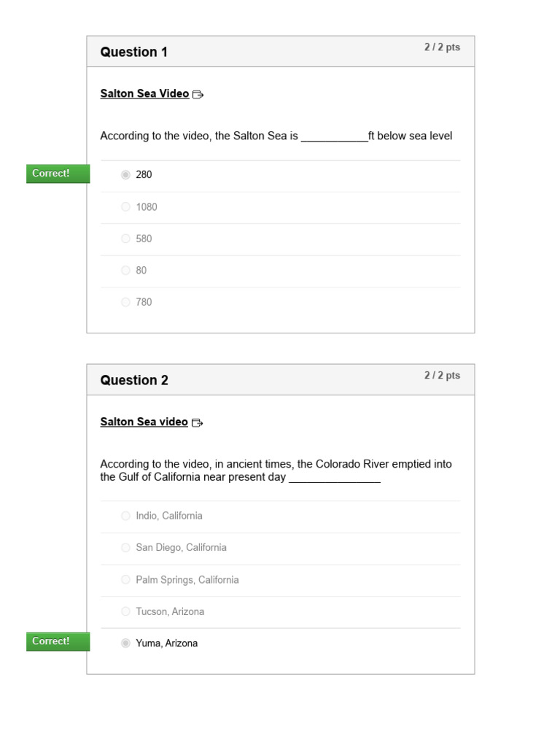Choose the 580 answer option

coord(125,239)
